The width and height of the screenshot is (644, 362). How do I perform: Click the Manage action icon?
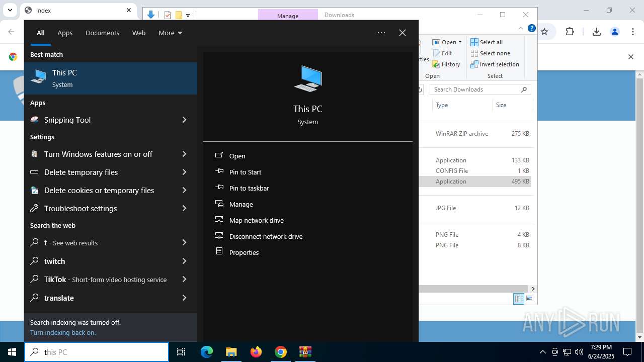219,204
